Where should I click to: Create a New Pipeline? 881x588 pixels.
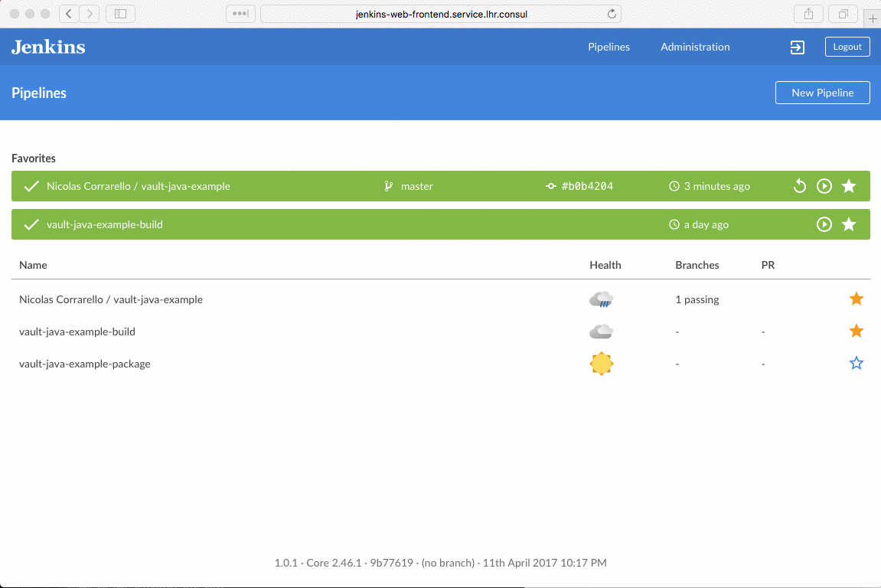[x=823, y=93]
